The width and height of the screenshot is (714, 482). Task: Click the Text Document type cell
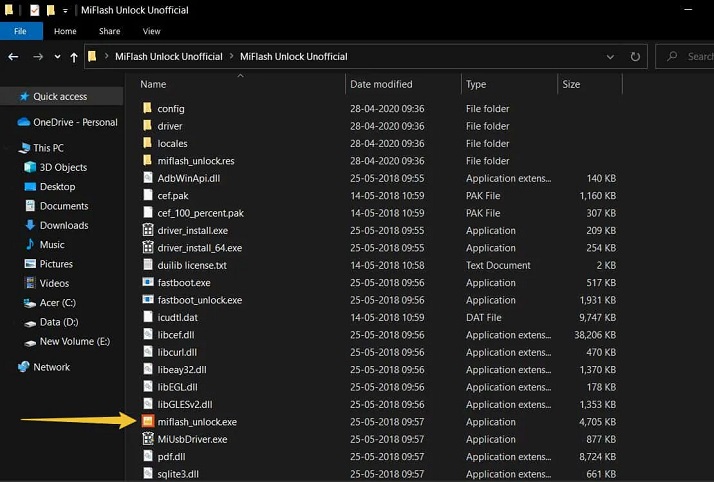pos(498,265)
